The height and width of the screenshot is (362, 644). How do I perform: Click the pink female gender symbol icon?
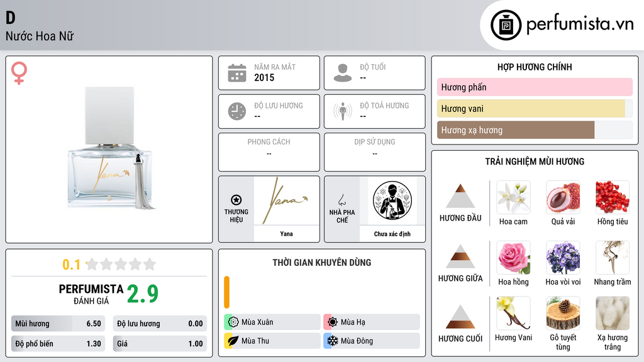[19, 73]
